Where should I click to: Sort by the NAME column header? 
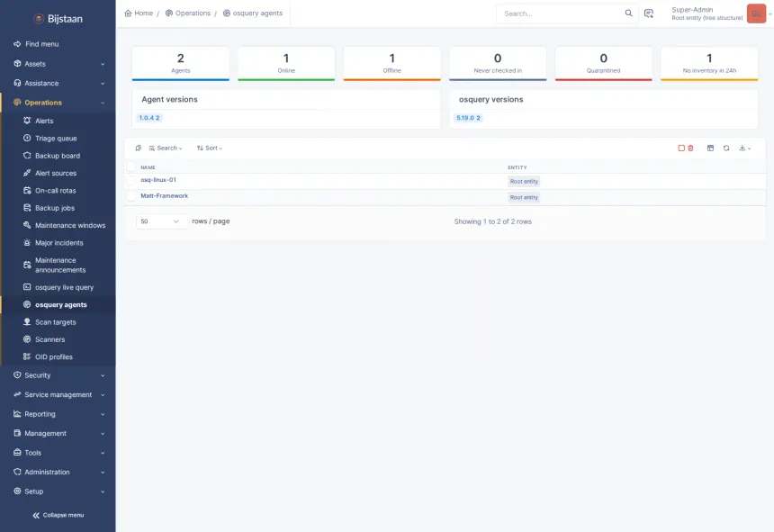point(148,167)
